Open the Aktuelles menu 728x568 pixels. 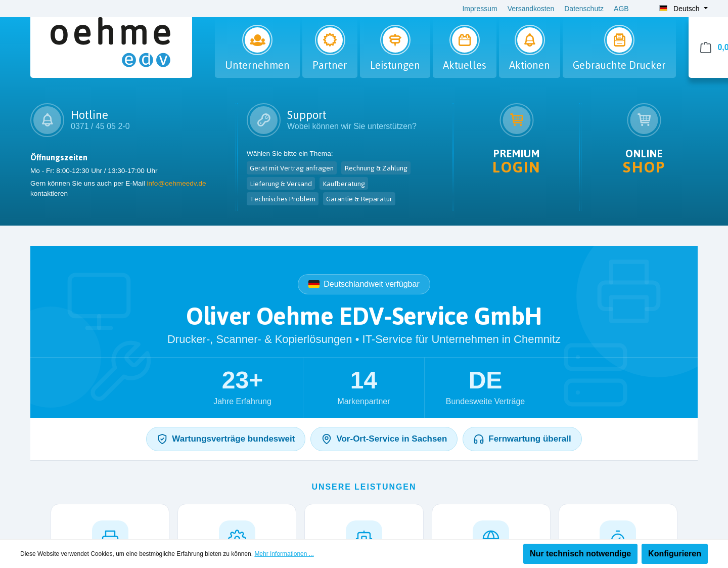(x=465, y=49)
